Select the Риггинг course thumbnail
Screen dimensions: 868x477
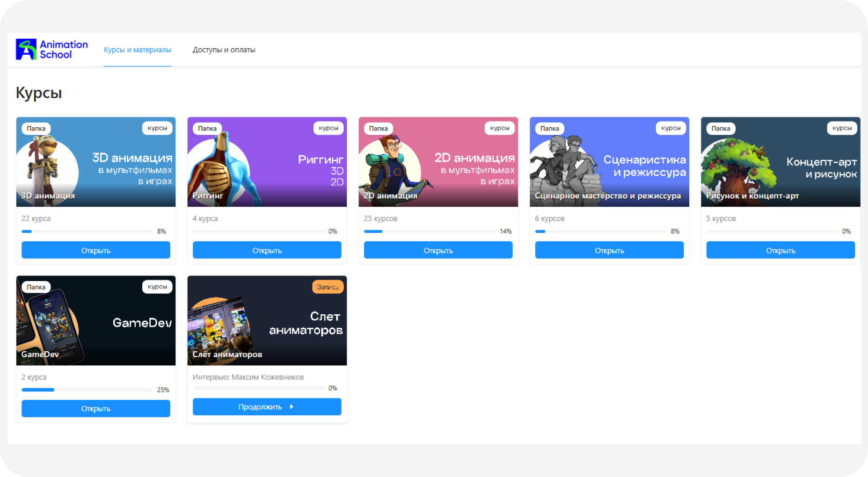pyautogui.click(x=267, y=162)
